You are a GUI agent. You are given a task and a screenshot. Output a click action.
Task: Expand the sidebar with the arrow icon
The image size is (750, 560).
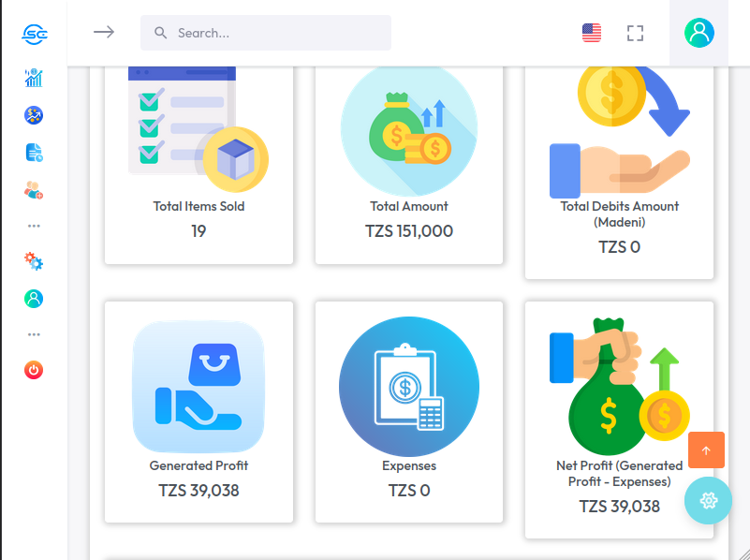pos(104,33)
